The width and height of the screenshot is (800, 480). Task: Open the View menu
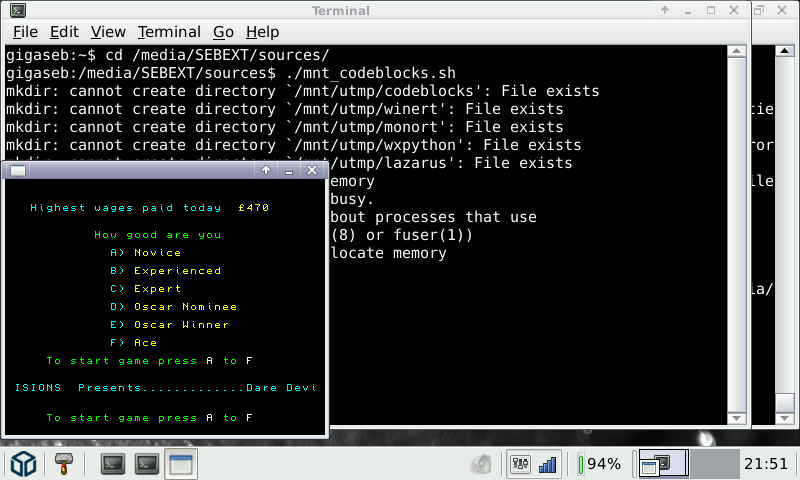(107, 32)
